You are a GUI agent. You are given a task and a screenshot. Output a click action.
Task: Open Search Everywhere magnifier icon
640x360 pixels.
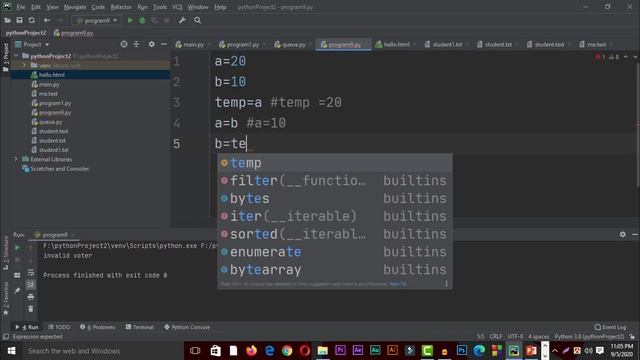[198, 20]
